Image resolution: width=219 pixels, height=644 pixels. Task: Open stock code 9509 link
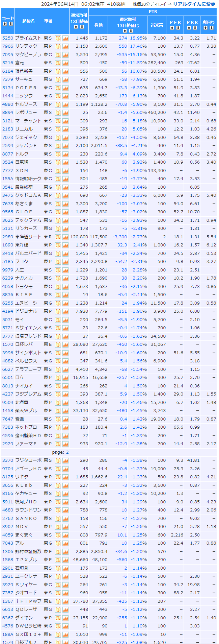click(8, 403)
